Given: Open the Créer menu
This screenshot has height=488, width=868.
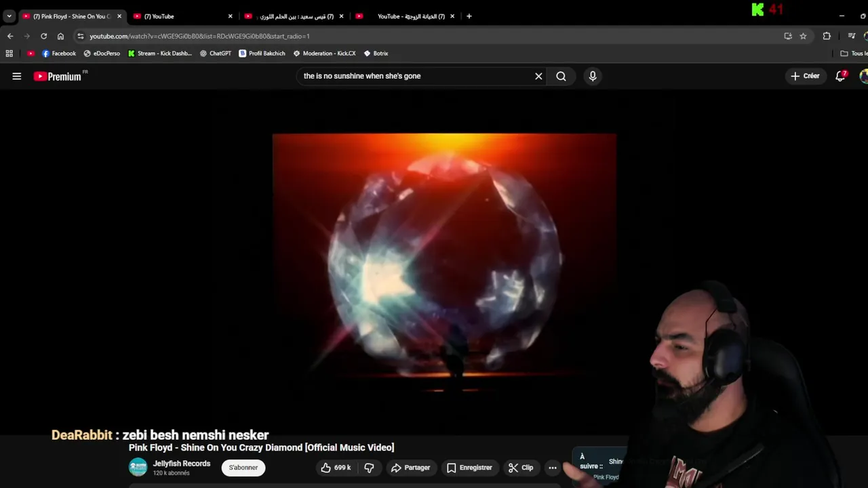Looking at the screenshot, I should click(x=806, y=76).
